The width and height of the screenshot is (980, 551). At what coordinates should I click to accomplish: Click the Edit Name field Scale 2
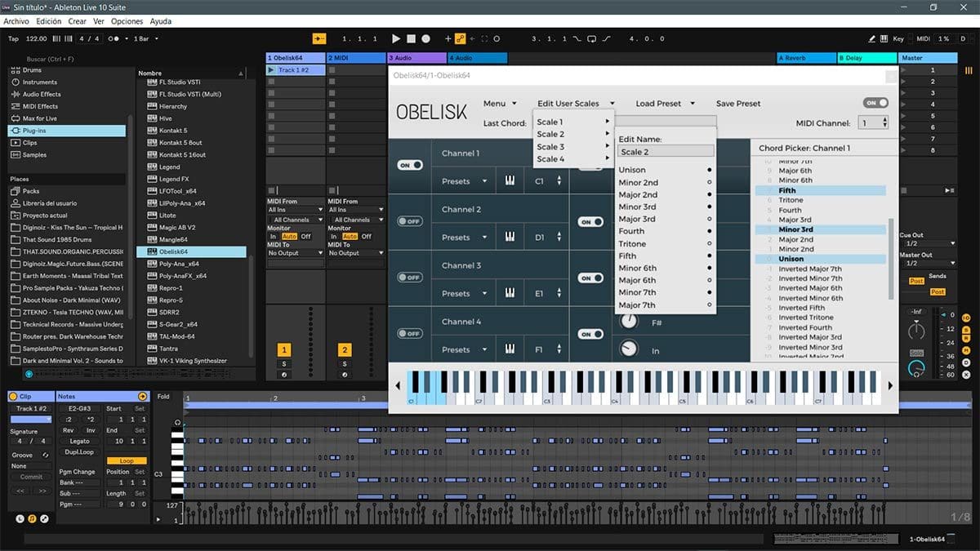[666, 152]
